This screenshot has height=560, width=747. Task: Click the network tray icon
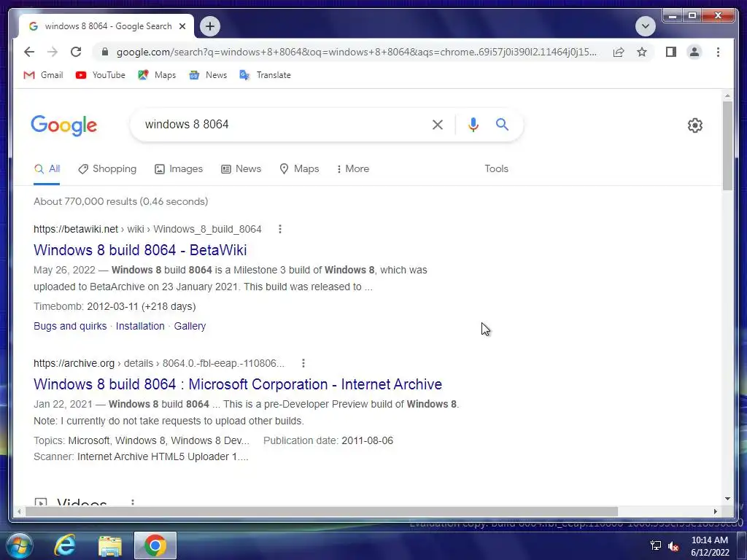coord(656,545)
